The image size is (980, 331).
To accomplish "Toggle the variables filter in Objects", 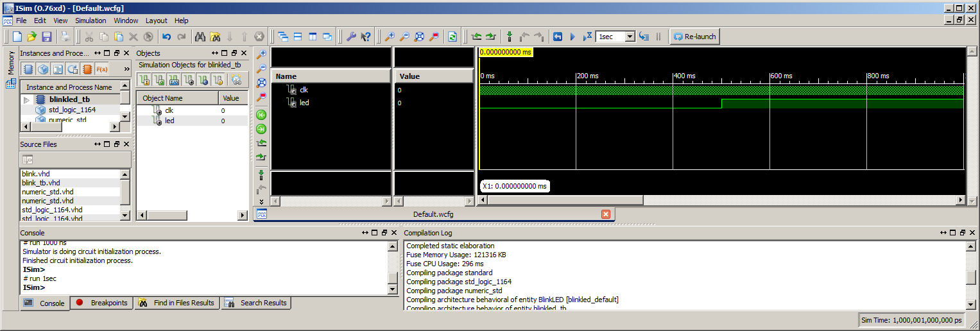I will [x=218, y=80].
